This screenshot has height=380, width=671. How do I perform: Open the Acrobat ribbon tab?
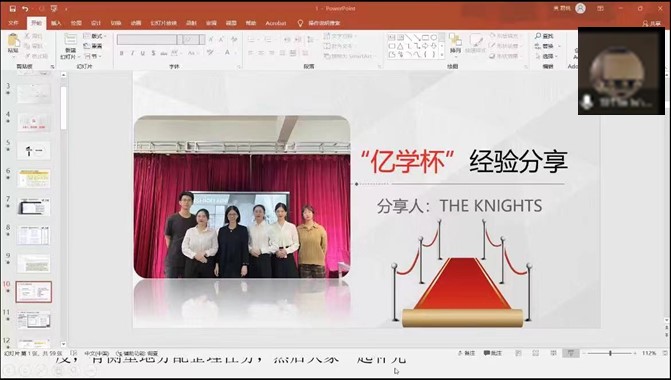tap(276, 23)
